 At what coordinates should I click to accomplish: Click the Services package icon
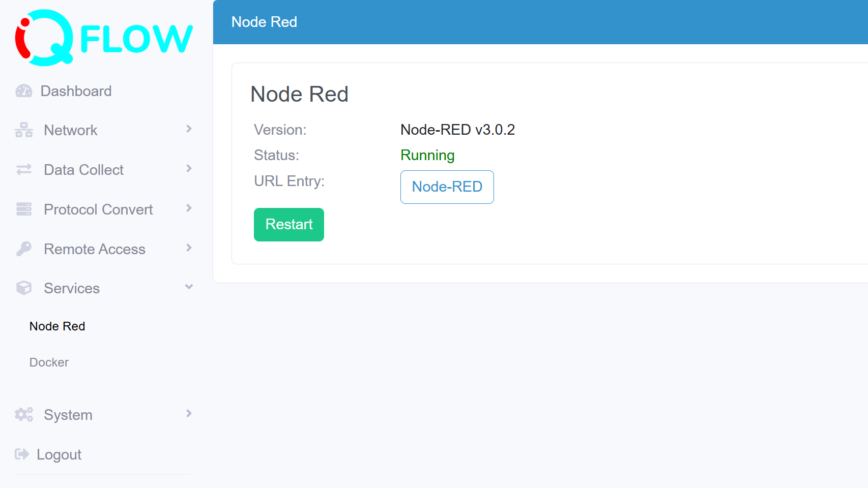pos(23,288)
